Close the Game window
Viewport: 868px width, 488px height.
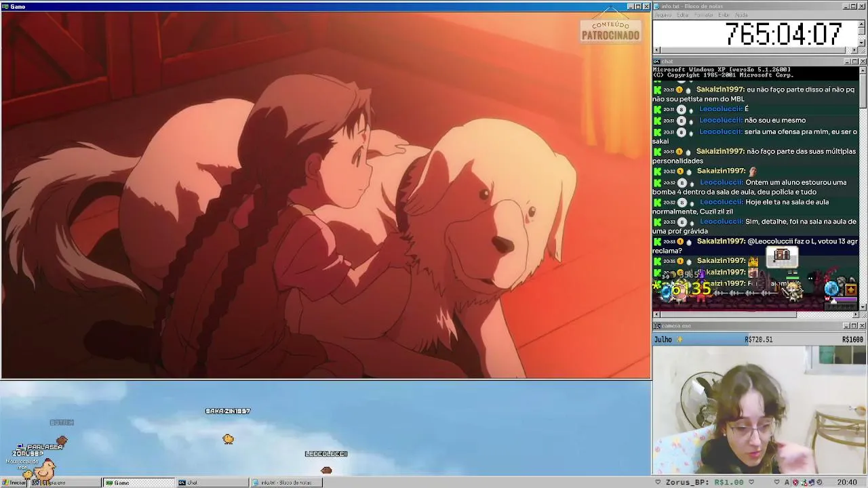point(646,6)
